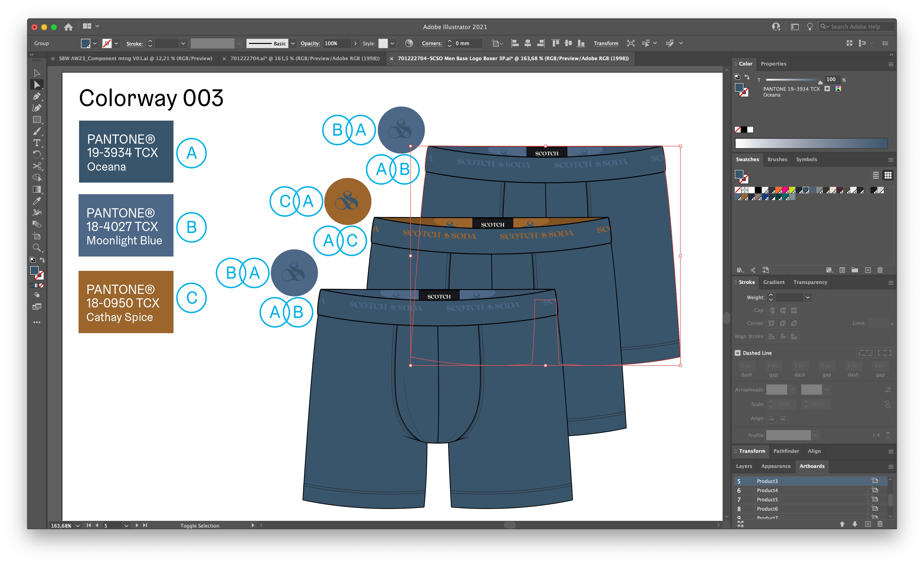The width and height of the screenshot is (924, 565).
Task: Select the Scissors tool
Action: (36, 166)
